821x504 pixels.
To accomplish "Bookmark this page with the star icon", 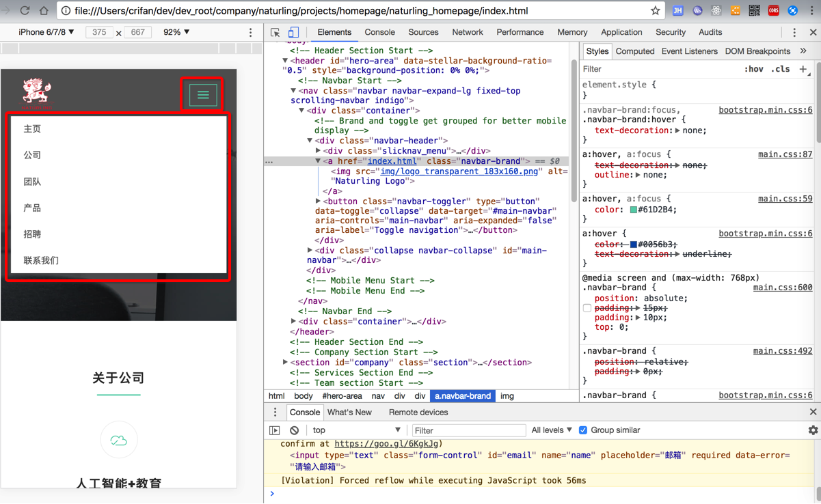I will 655,10.
